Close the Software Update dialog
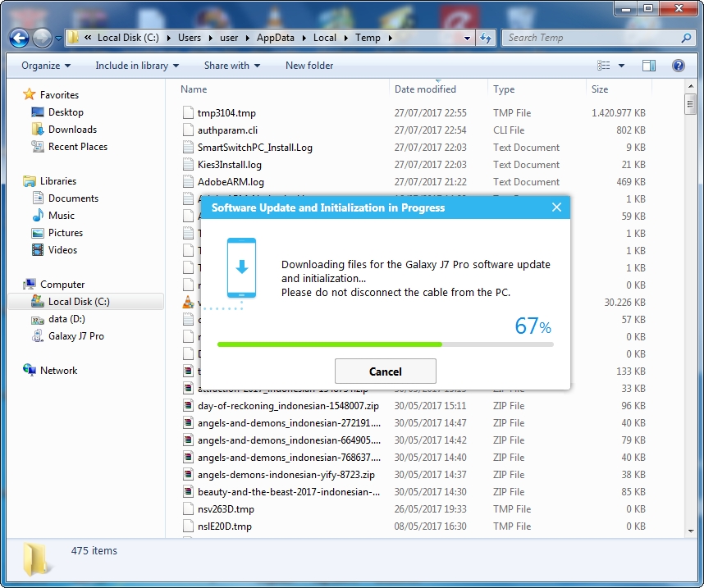The image size is (704, 588). [x=556, y=207]
